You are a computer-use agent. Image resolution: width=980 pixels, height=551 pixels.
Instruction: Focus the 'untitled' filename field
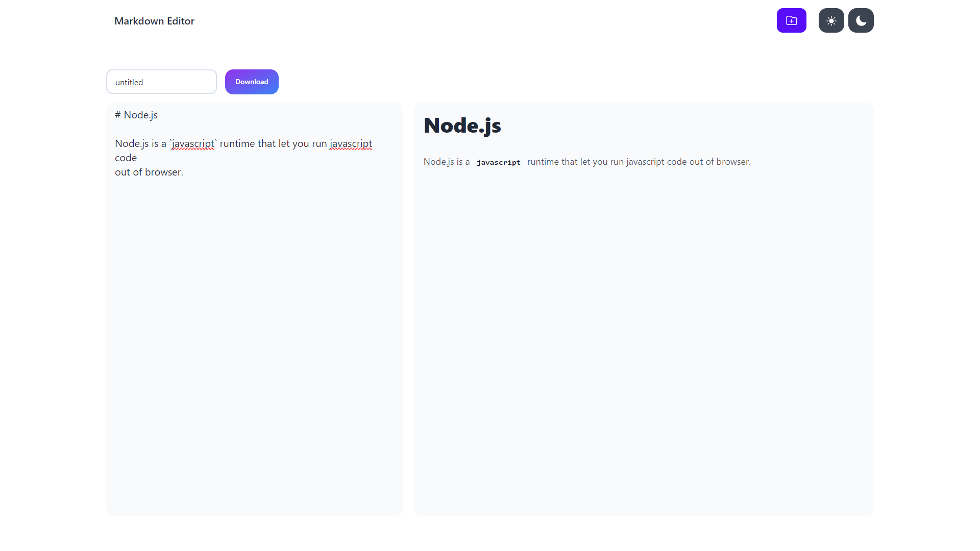[161, 82]
